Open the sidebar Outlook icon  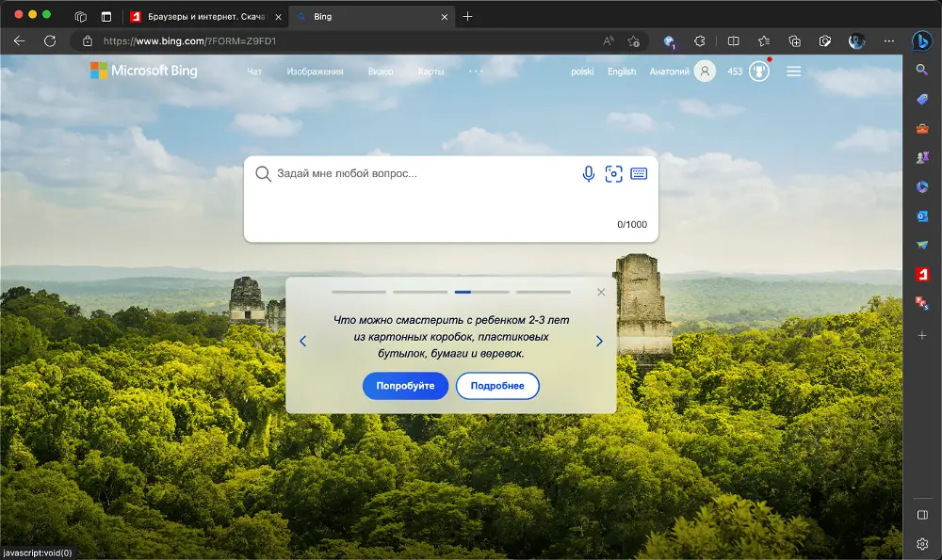pos(922,216)
